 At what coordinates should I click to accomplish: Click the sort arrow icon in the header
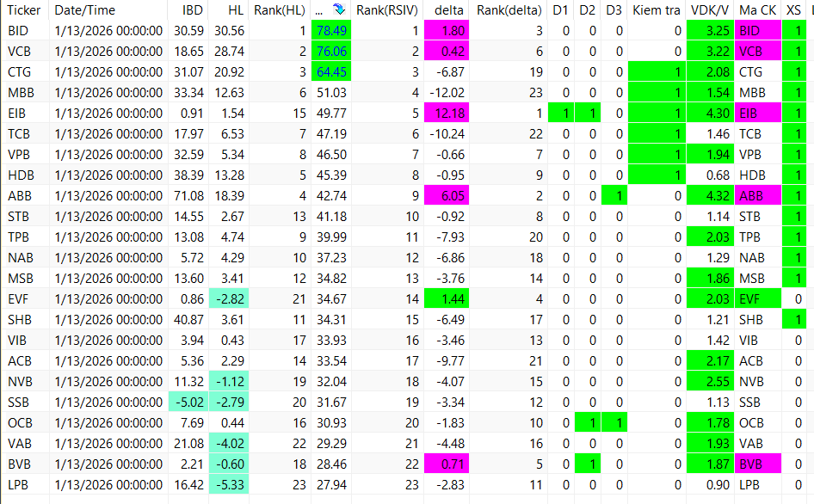339,9
